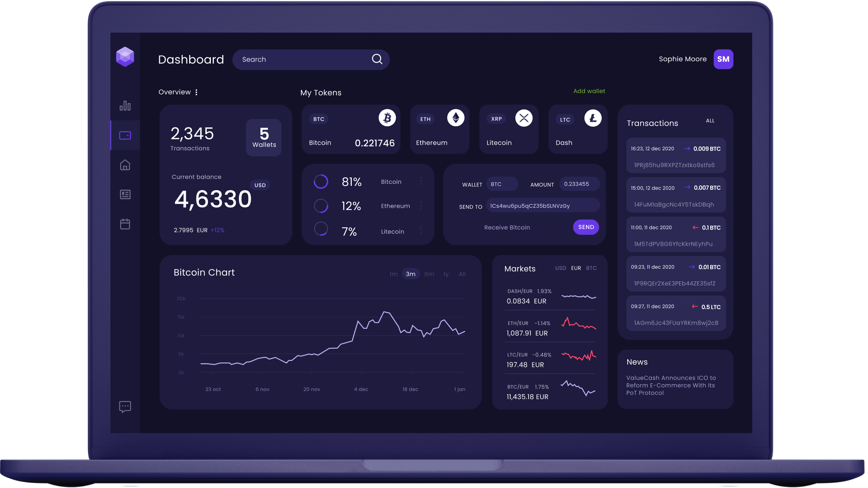Click the calendar icon in sidebar
The image size is (868, 488).
(x=125, y=223)
